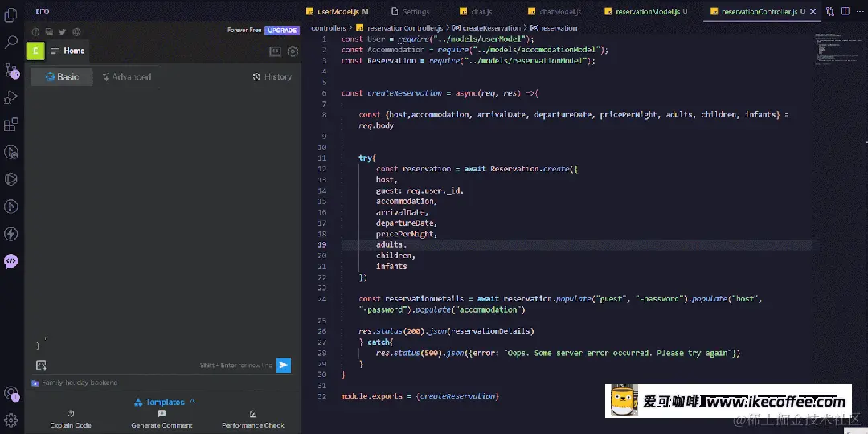Open the Bito chat History
The height and width of the screenshot is (434, 868).
click(272, 77)
